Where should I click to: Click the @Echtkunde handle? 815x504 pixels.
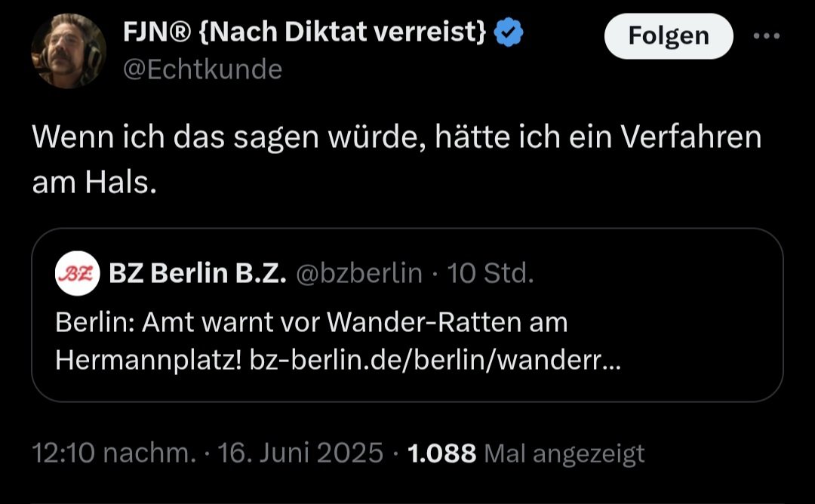point(201,69)
